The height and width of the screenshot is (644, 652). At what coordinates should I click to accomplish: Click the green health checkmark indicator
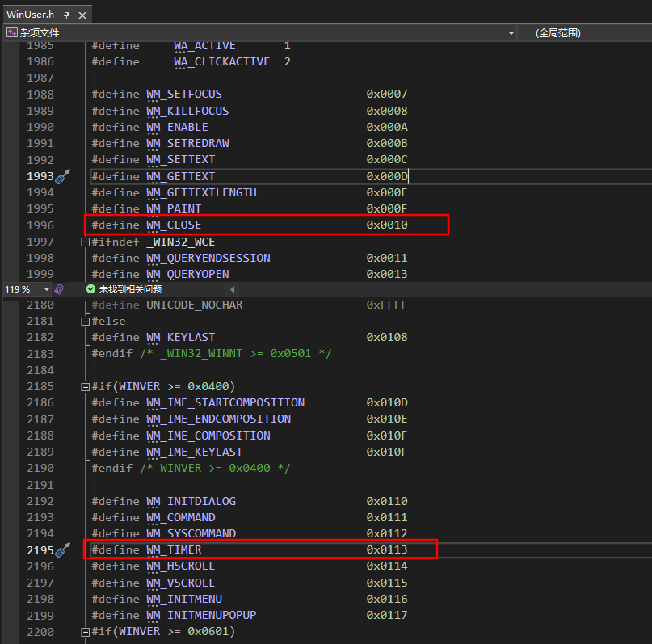(x=90, y=288)
